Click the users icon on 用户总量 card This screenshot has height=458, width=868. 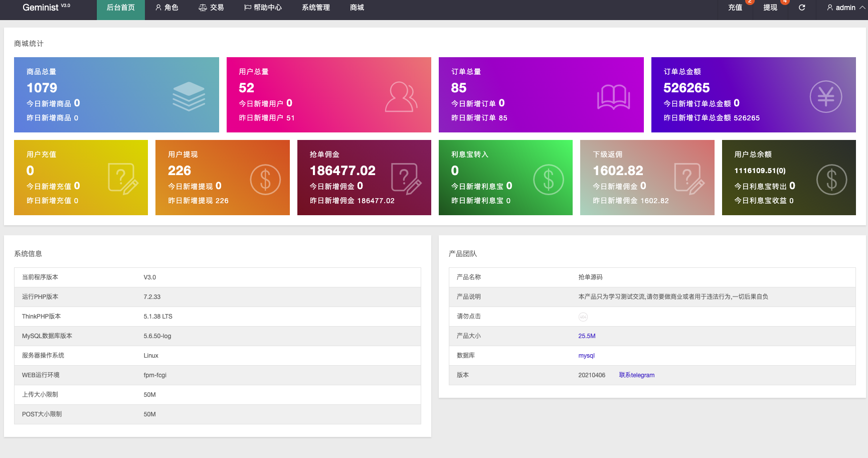click(x=401, y=96)
